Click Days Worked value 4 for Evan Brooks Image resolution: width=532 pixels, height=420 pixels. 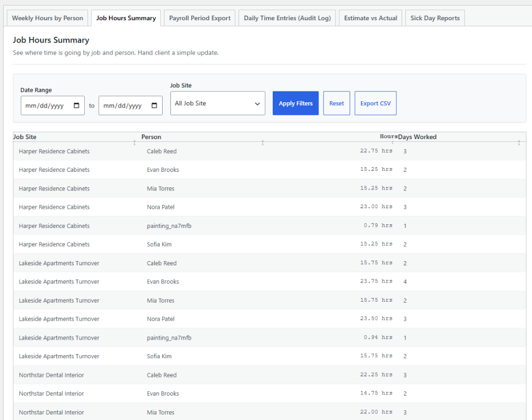coord(405,282)
